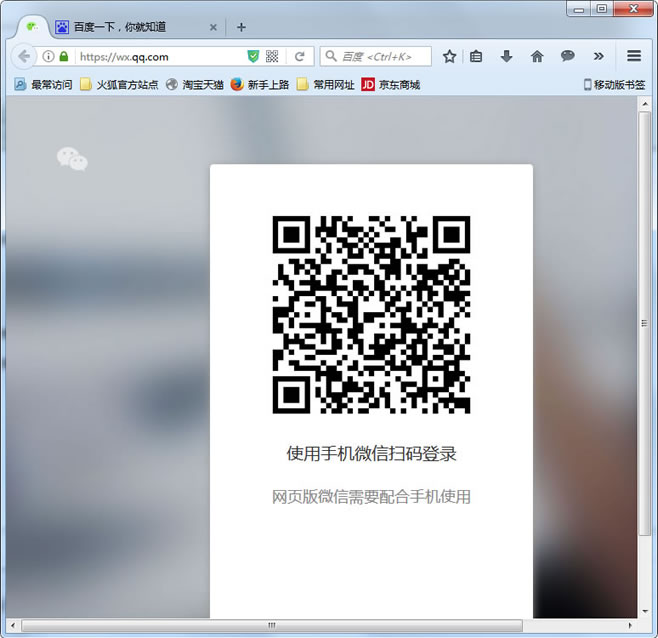Open the 京东商城 bookmark
This screenshot has height=638, width=658.
(391, 85)
